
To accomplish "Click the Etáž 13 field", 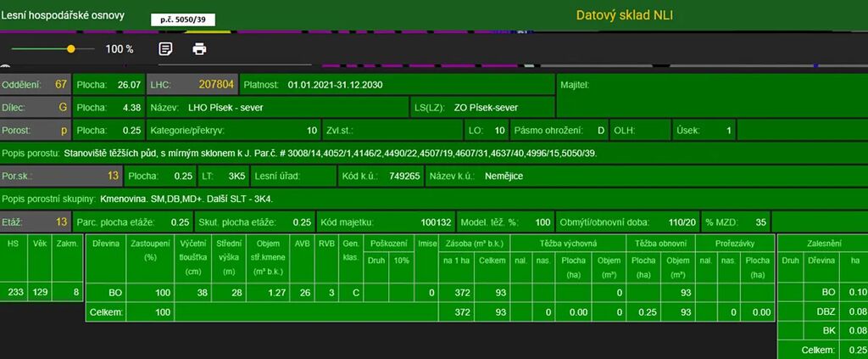I will (x=36, y=222).
